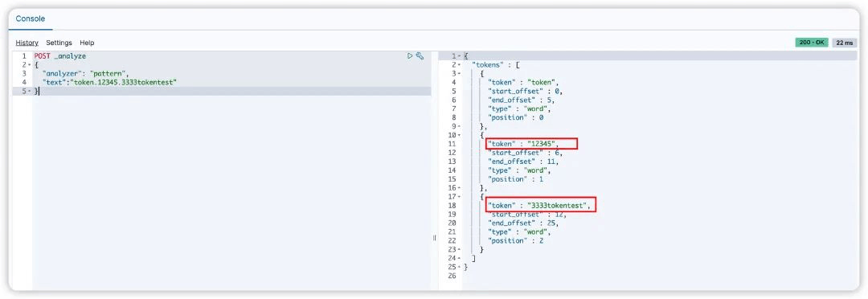The height and width of the screenshot is (299, 868).
Task: Collapse first token object at line 3
Action: 460,74
